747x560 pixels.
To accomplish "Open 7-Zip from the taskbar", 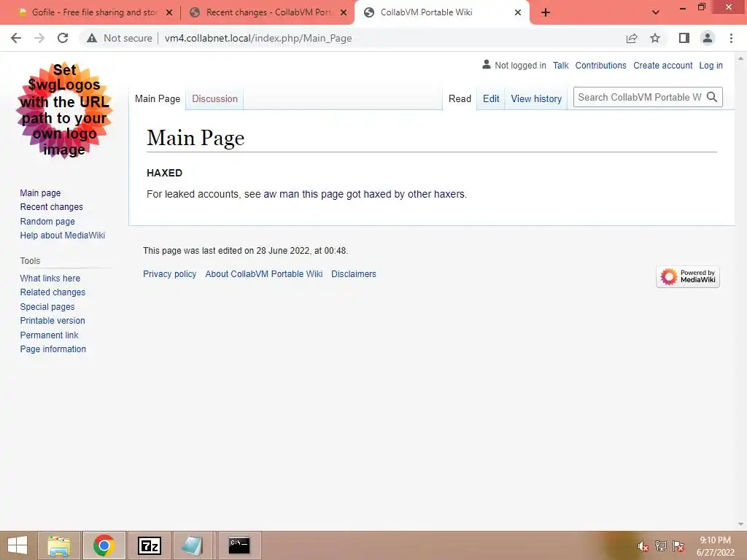I will (149, 545).
